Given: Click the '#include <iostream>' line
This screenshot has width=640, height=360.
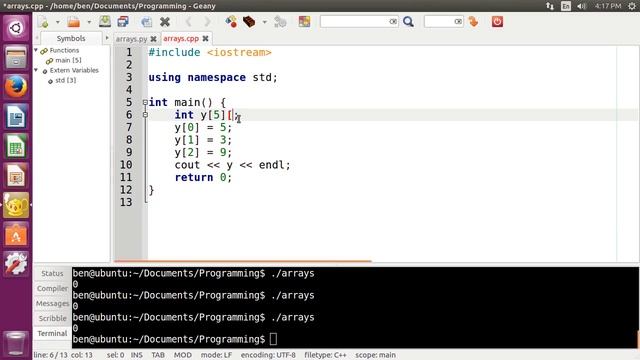Looking at the screenshot, I should click(210, 53).
